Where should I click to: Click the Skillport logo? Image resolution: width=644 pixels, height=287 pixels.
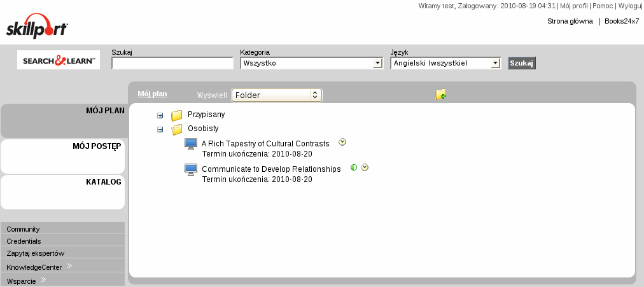coord(37,27)
